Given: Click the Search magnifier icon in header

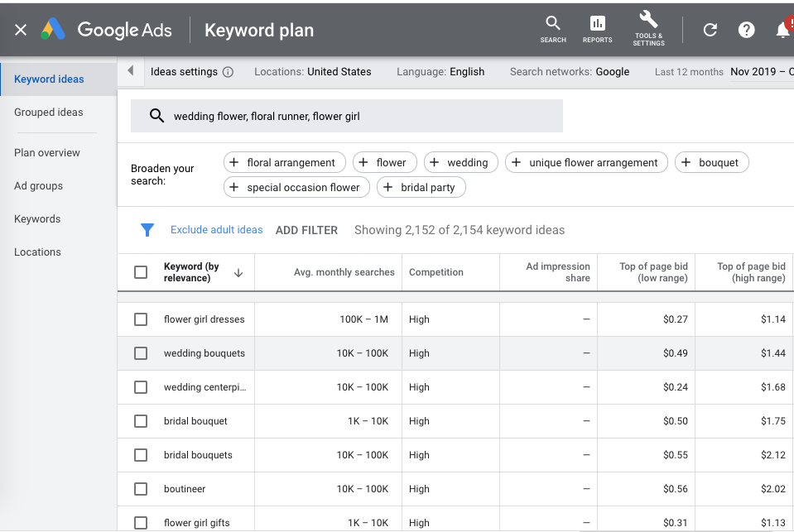Looking at the screenshot, I should tap(553, 24).
